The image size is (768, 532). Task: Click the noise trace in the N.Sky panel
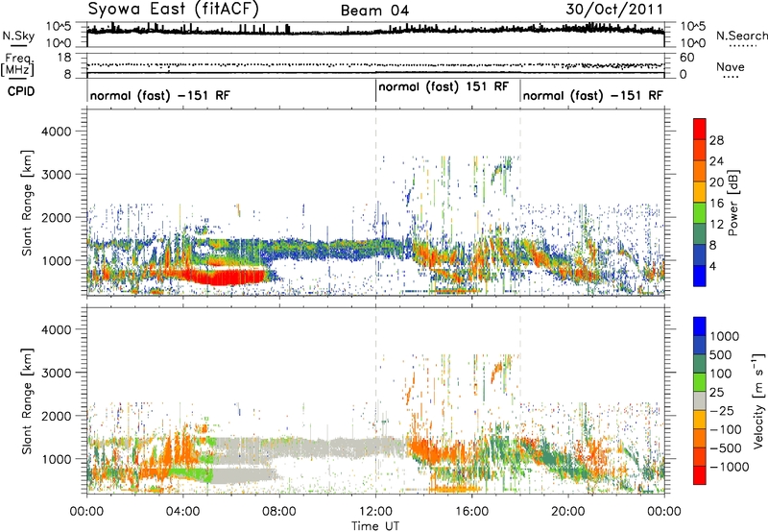click(x=375, y=31)
